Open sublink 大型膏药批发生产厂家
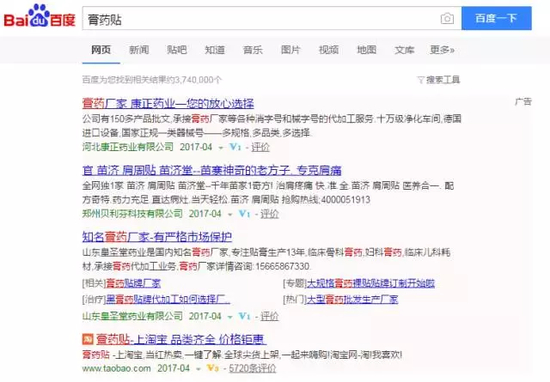550x382 pixels. coord(353,299)
